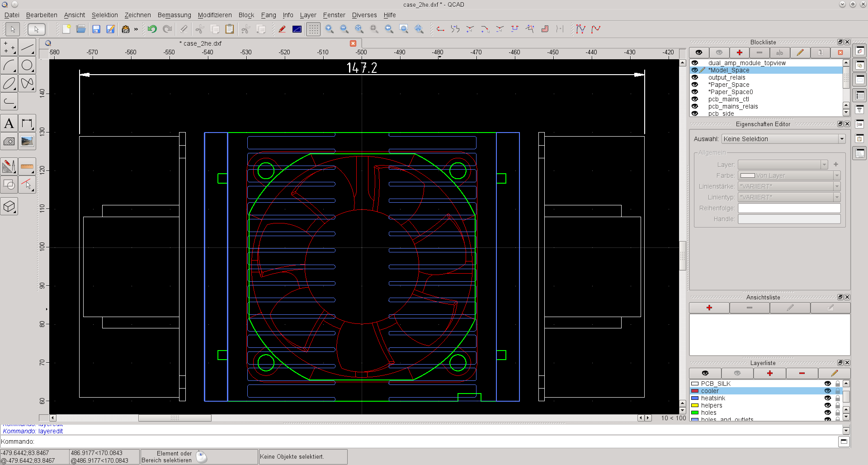Open the Farbe Von Layer dropdown
The height and width of the screenshot is (465, 868).
click(789, 176)
